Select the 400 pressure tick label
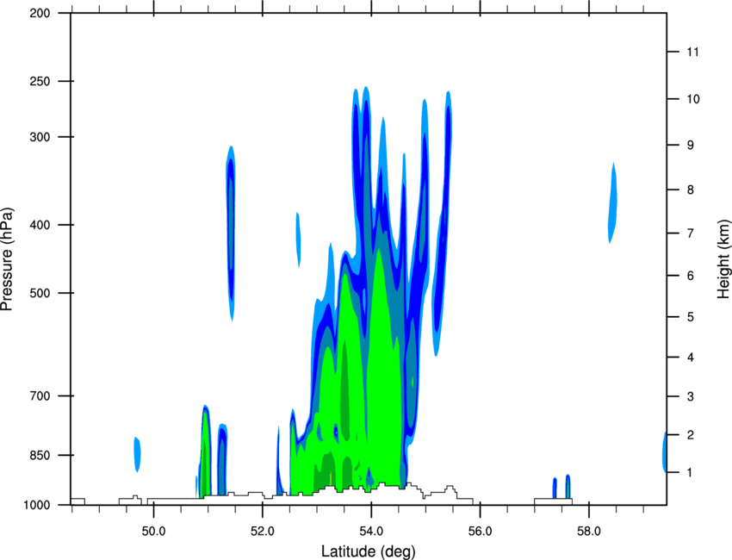Image resolution: width=732 pixels, height=560 pixels. 40,225
